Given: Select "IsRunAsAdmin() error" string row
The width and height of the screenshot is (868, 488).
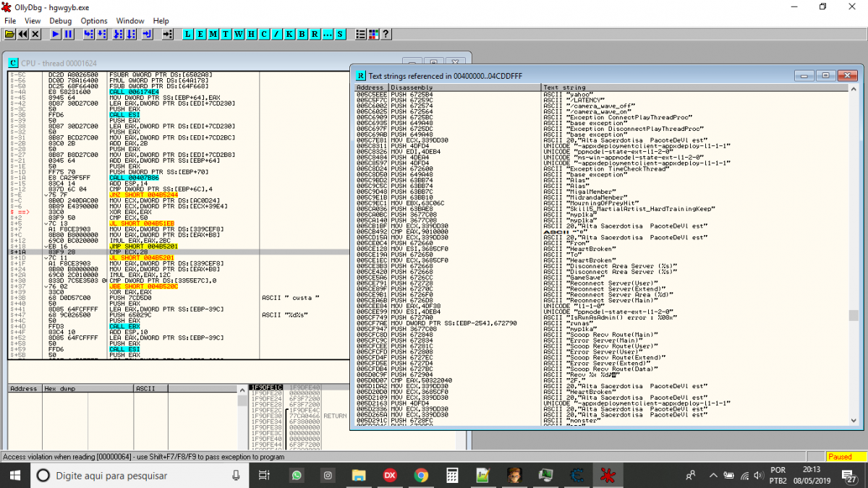Looking at the screenshot, I should pyautogui.click(x=601, y=317).
